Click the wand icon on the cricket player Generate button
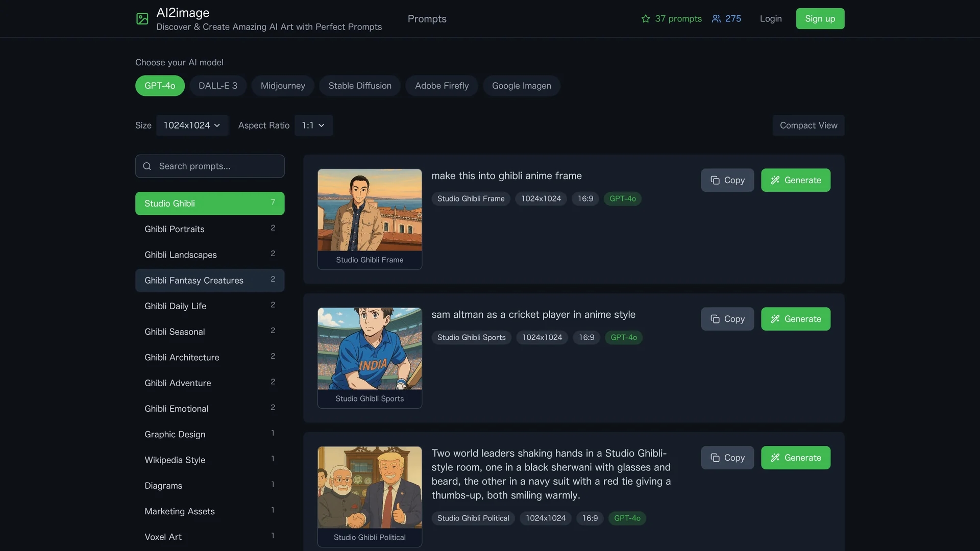The width and height of the screenshot is (980, 551). pos(775,319)
